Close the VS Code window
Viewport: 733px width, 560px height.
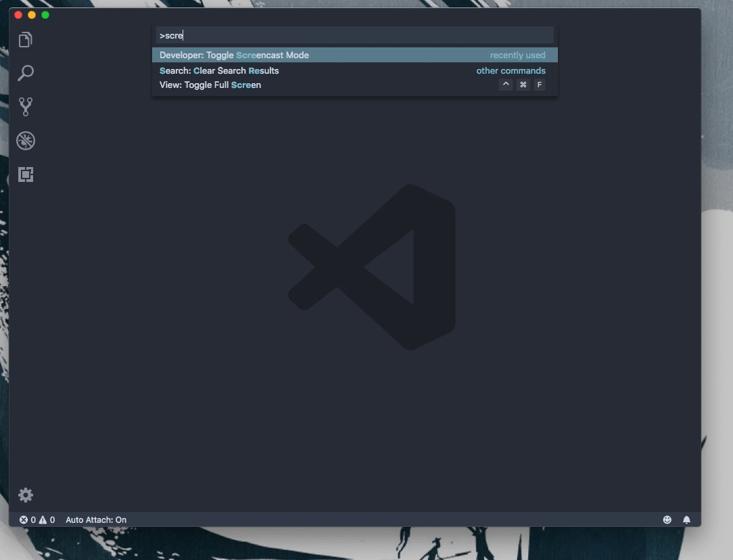(18, 15)
